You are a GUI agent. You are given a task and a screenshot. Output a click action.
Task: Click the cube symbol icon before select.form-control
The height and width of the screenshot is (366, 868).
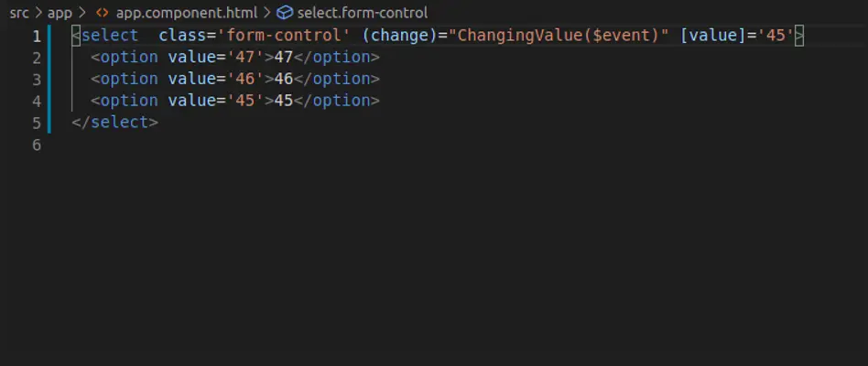[x=285, y=13]
